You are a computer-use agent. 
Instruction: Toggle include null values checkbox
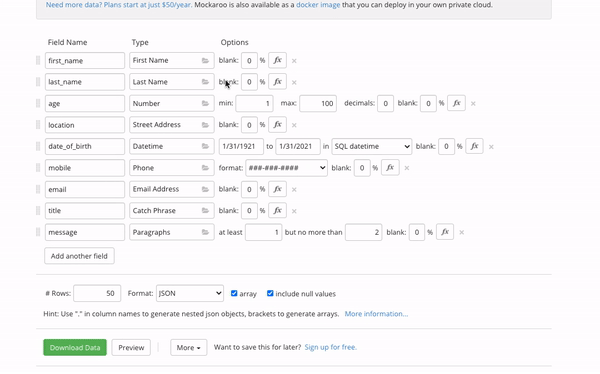[x=270, y=293]
